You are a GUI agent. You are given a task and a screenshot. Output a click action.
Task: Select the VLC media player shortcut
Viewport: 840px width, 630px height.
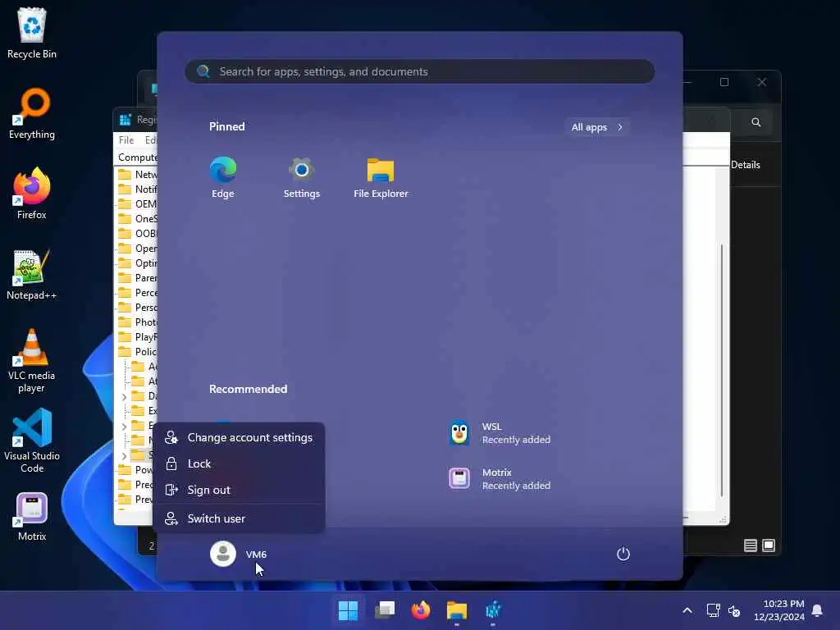[x=32, y=361]
